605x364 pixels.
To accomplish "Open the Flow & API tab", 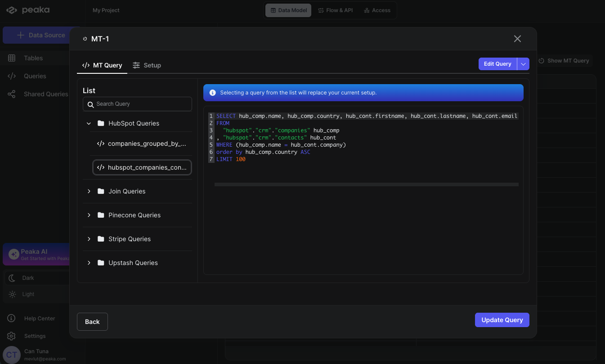I will [335, 10].
